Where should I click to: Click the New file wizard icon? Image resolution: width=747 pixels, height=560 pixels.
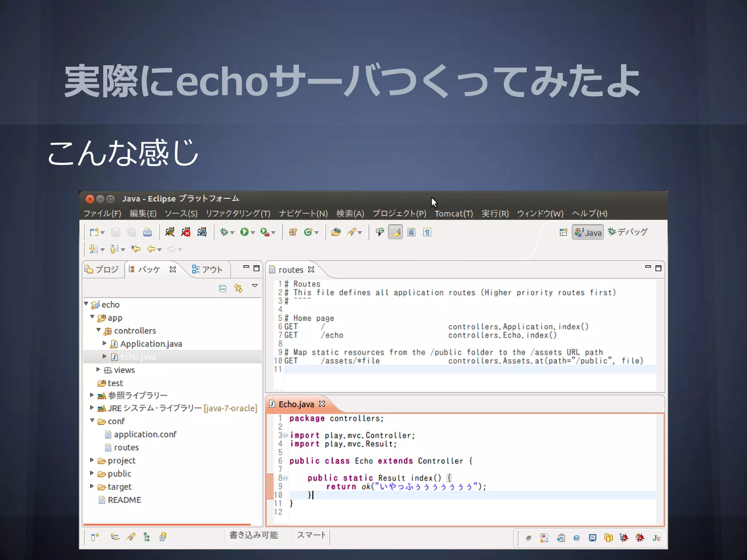tap(94, 232)
